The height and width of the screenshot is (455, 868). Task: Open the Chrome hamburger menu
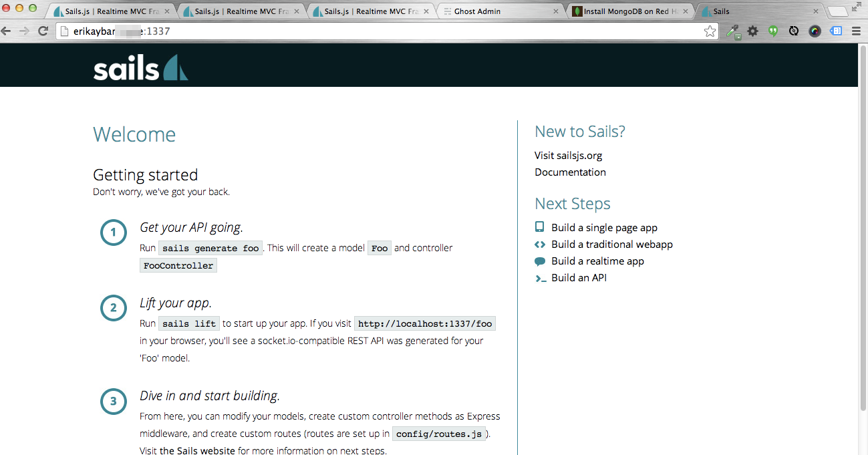pyautogui.click(x=856, y=31)
